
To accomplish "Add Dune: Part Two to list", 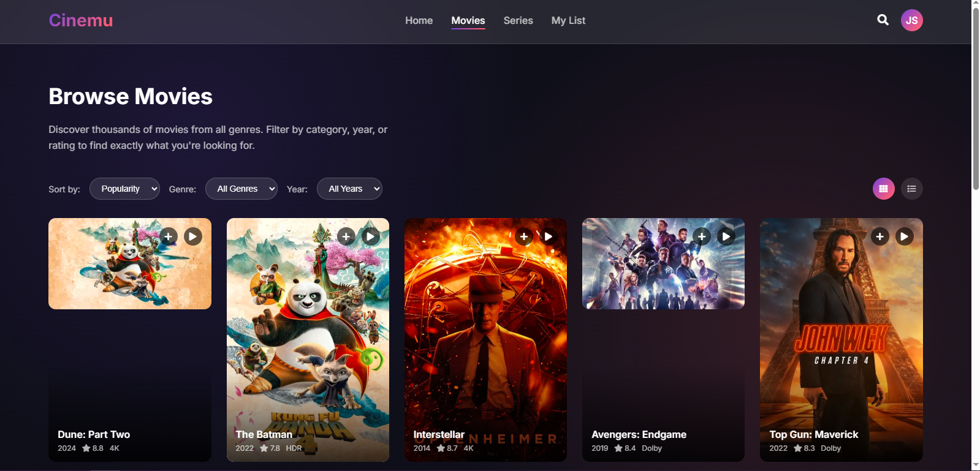I will point(169,236).
